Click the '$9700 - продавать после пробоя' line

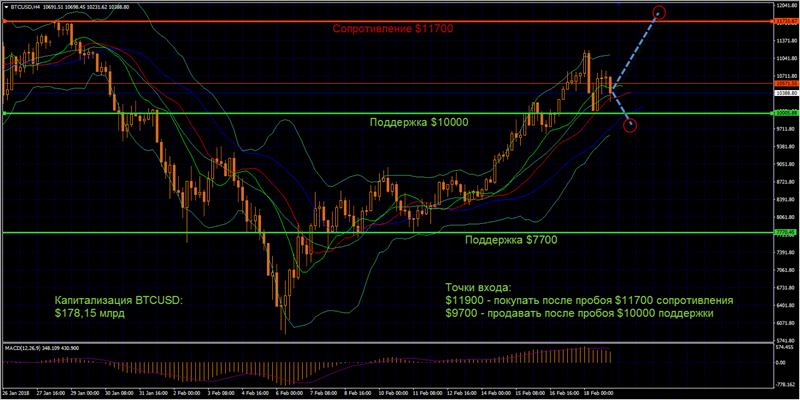point(579,313)
